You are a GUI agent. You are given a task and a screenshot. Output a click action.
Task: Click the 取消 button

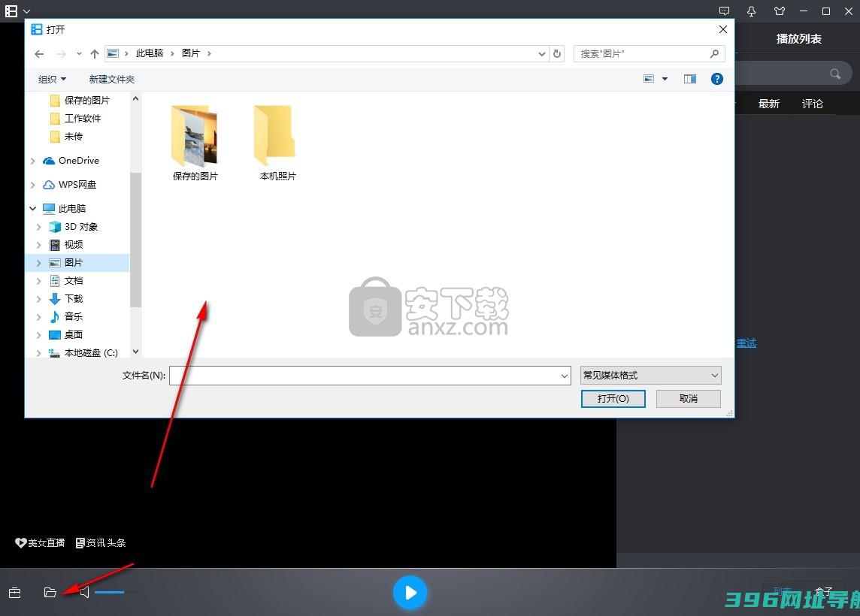(689, 398)
